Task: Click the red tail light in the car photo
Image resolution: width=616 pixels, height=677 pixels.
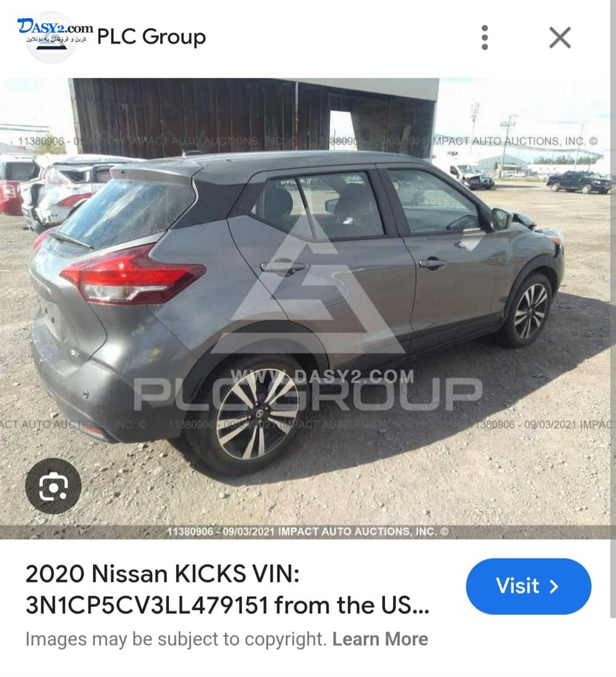Action: [x=132, y=275]
